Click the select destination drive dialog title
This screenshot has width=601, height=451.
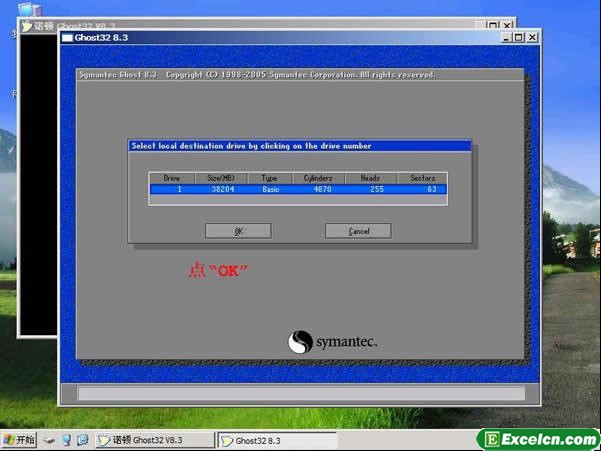[251, 146]
